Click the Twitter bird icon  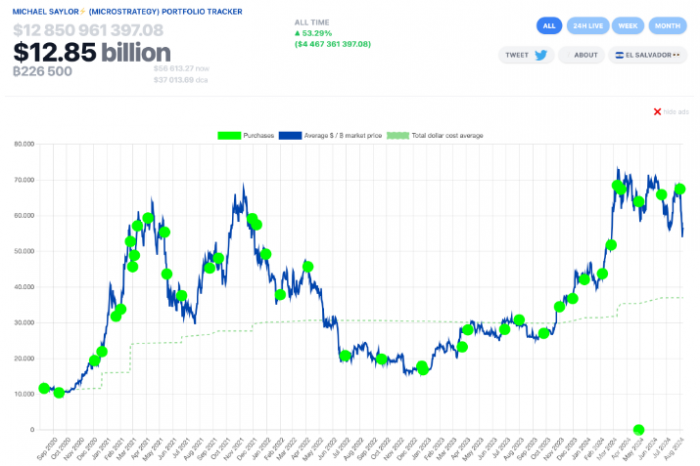[541, 55]
